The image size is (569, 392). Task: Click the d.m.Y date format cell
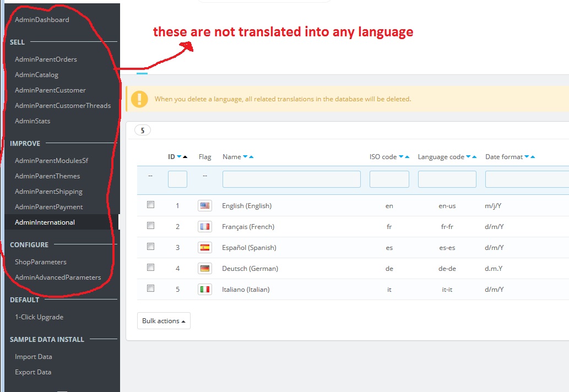pos(494,269)
